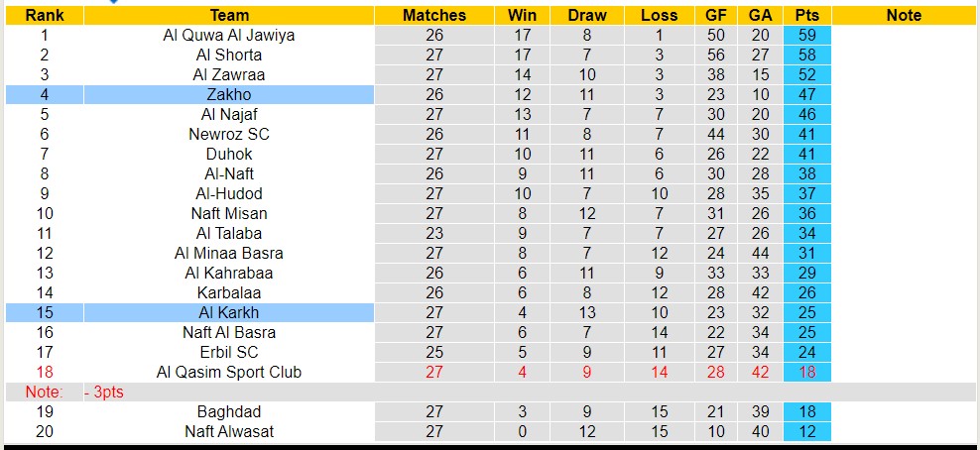Click the highlighted Al Karkh team cell
Viewport: 980px width, 450px height.
[x=229, y=312]
